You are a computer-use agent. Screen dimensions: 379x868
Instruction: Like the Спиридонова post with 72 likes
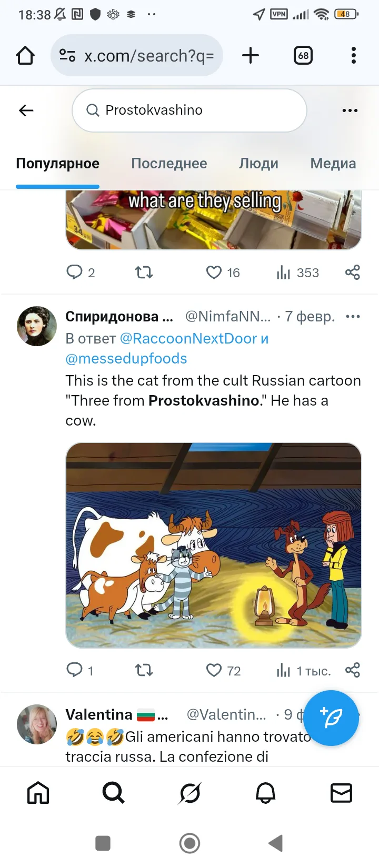tap(214, 670)
